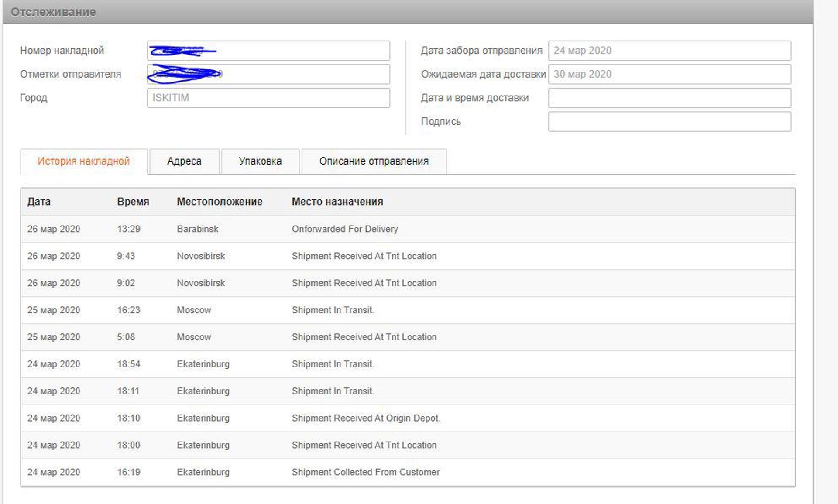Click the Дата забора отправления field
The width and height of the screenshot is (838, 504).
click(670, 51)
